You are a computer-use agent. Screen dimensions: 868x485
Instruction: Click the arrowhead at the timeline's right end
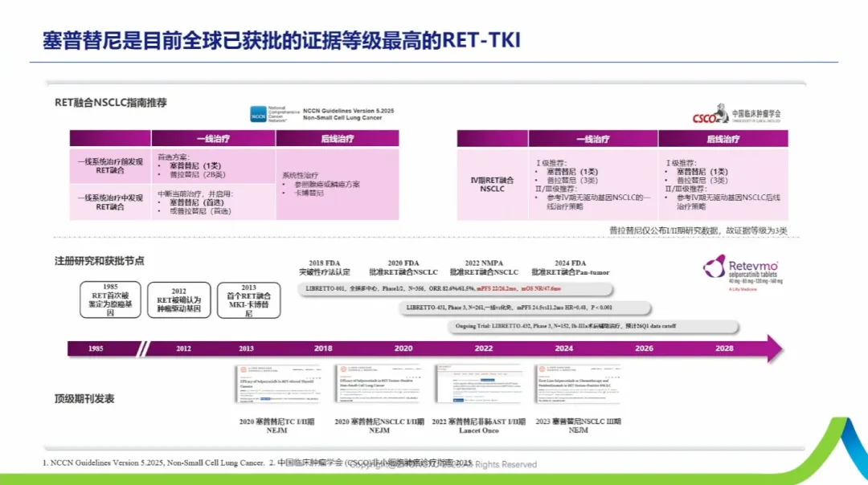775,348
